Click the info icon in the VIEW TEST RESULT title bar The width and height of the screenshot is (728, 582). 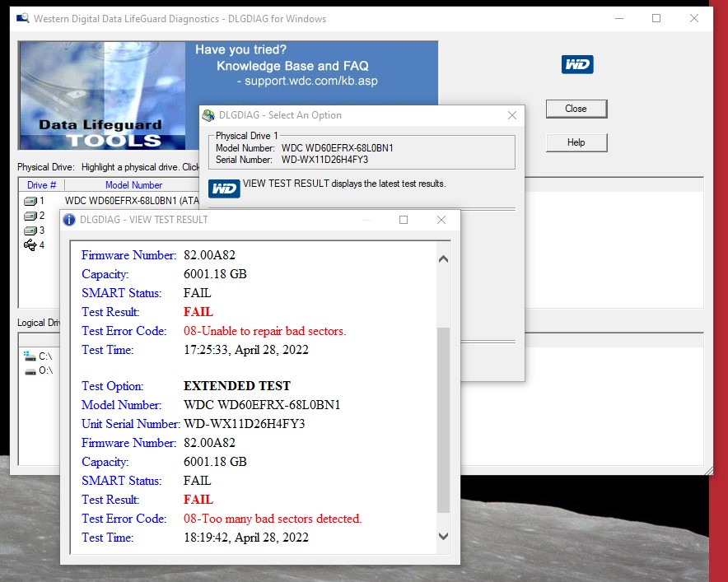69,220
